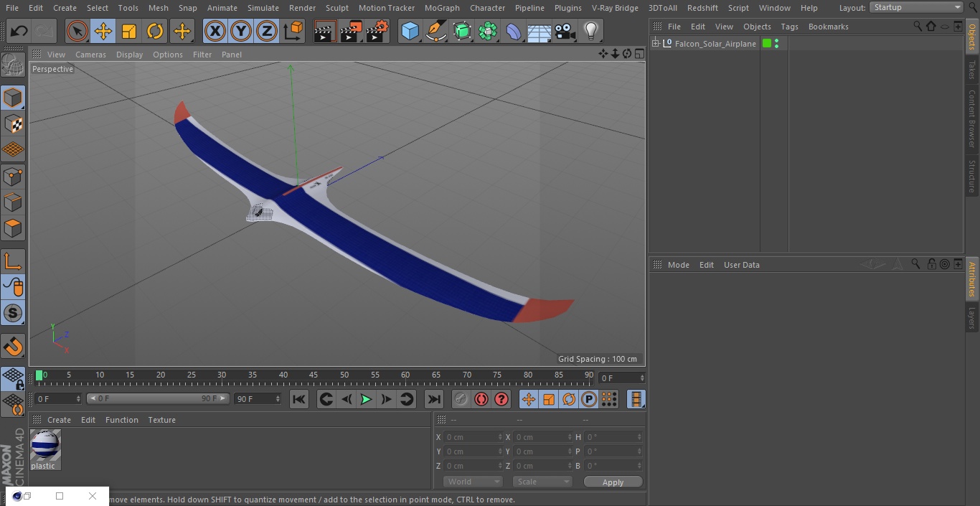Toggle Z axis lock
980x506 pixels.
click(267, 32)
